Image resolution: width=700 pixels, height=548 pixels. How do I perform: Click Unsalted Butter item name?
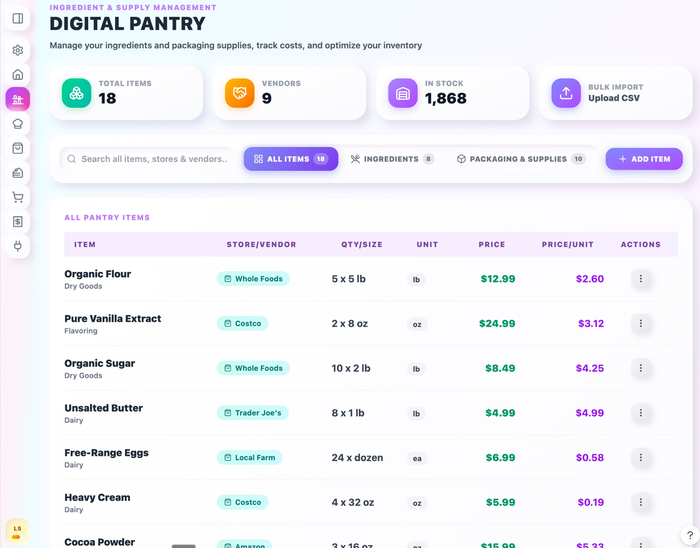104,408
